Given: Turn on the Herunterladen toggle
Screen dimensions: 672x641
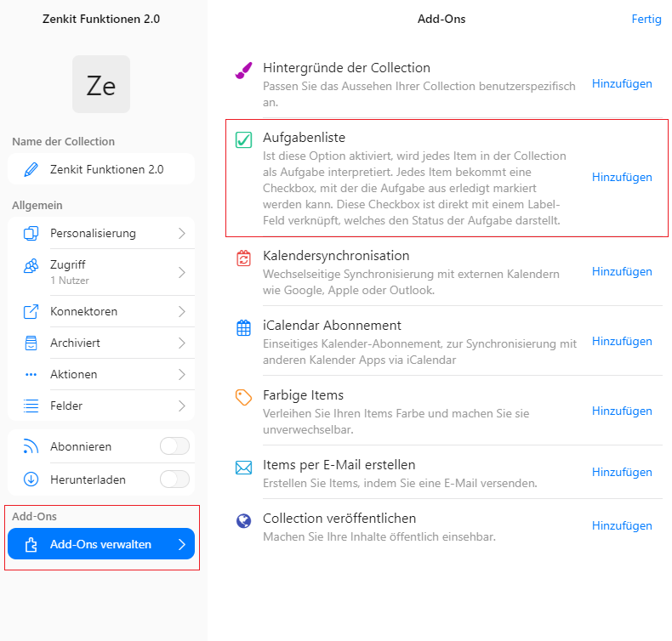Looking at the screenshot, I should click(174, 479).
